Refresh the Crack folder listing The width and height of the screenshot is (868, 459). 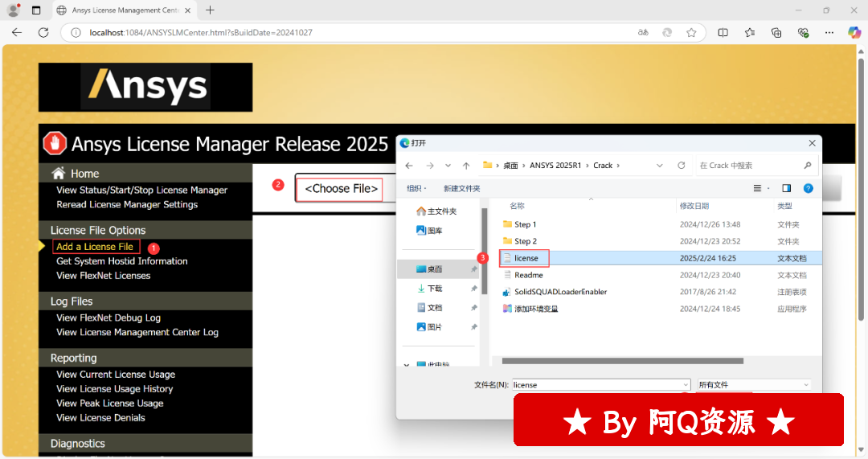[x=682, y=166]
